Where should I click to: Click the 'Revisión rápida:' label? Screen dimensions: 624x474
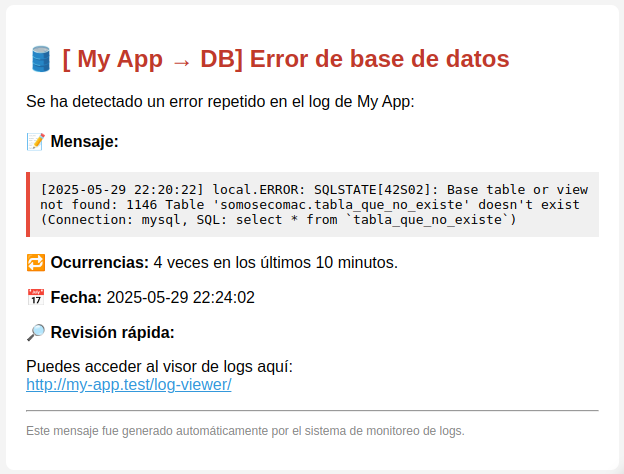point(112,332)
